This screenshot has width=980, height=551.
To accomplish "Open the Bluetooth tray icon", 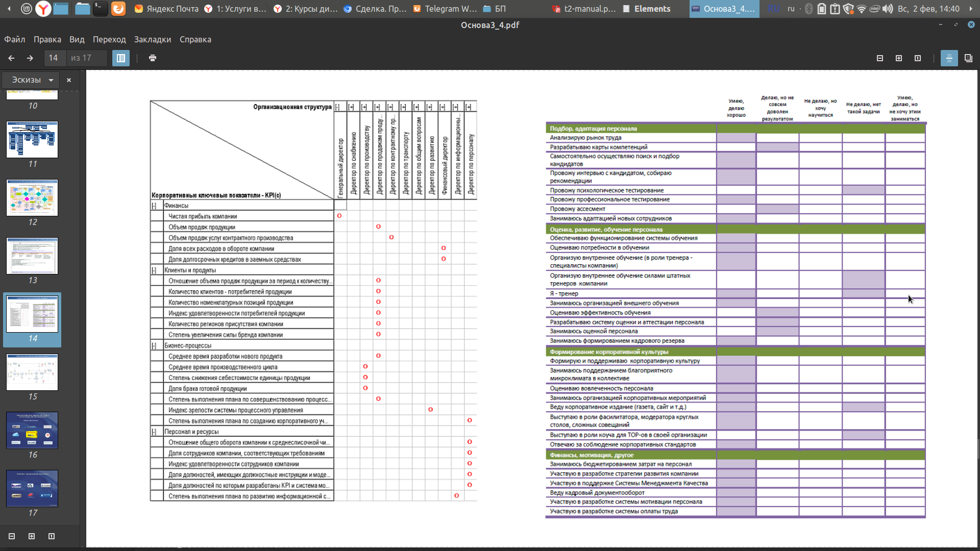I will pyautogui.click(x=808, y=9).
